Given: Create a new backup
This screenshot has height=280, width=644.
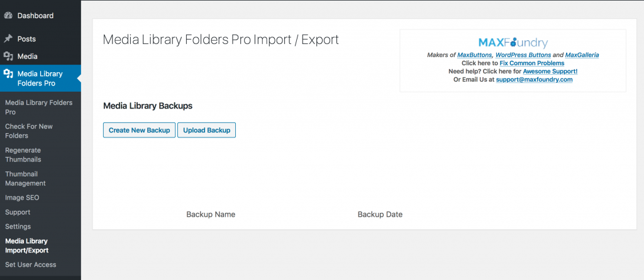Looking at the screenshot, I should click(x=139, y=130).
